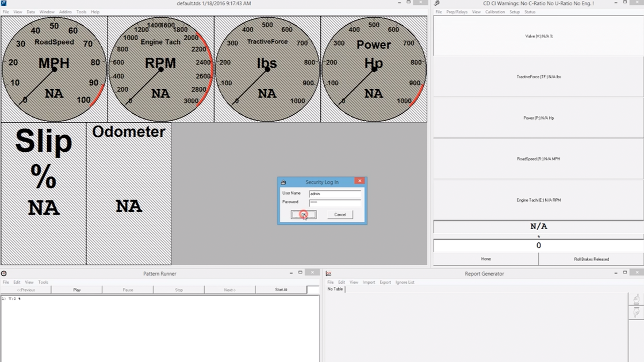Open View menu in CD CI Warnings window

pyautogui.click(x=476, y=12)
